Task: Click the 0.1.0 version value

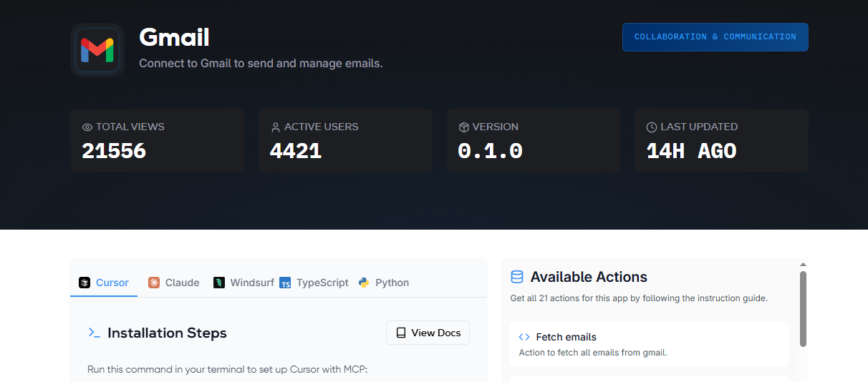Action: [x=491, y=151]
